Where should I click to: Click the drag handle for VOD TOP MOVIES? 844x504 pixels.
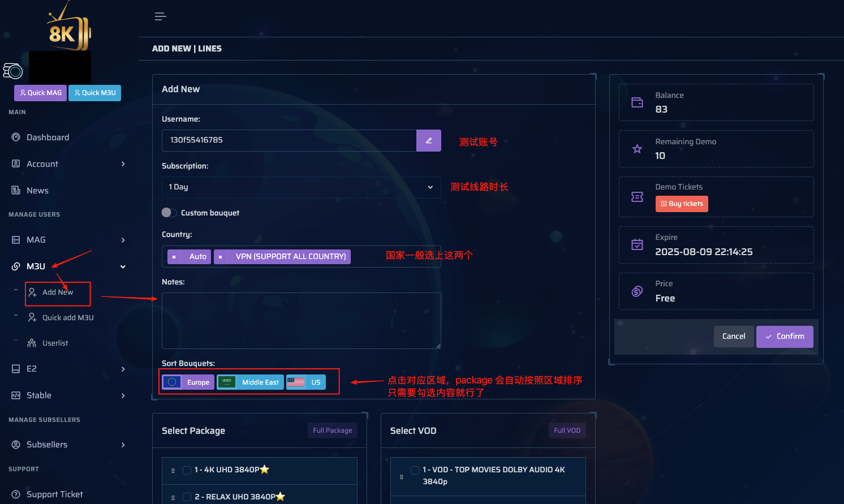coord(402,477)
